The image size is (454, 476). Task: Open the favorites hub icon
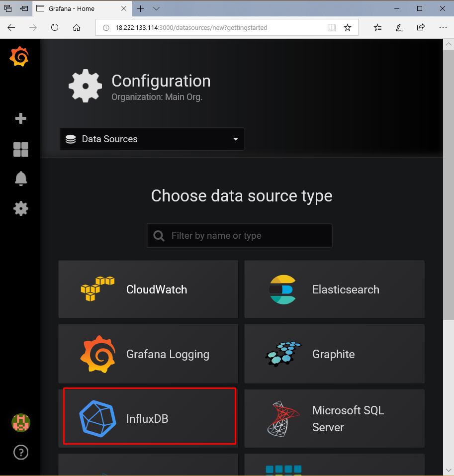tap(377, 28)
